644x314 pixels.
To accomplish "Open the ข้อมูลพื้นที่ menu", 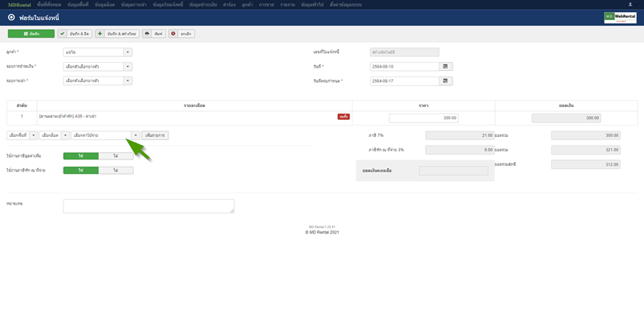I will point(78,5).
